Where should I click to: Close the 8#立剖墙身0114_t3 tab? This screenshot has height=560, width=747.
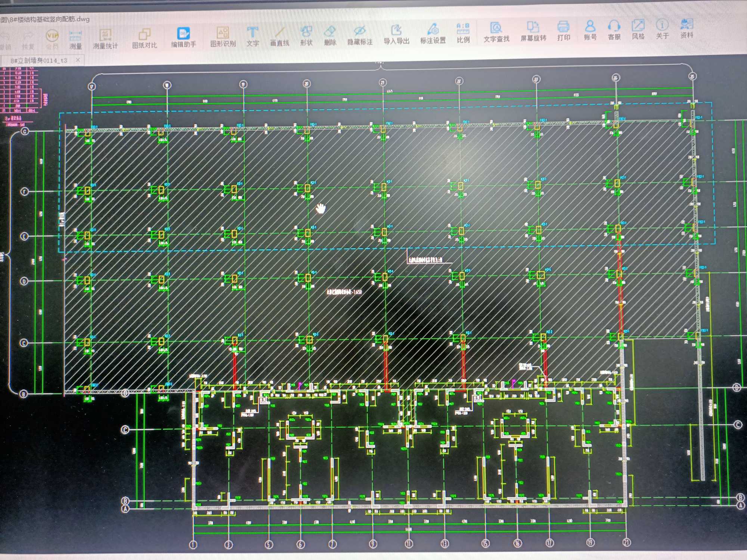click(x=78, y=59)
